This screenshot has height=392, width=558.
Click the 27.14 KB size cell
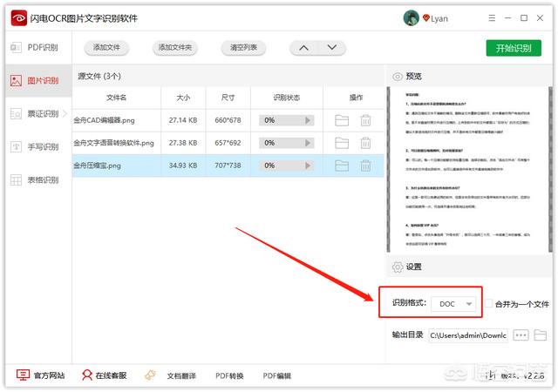coord(183,120)
